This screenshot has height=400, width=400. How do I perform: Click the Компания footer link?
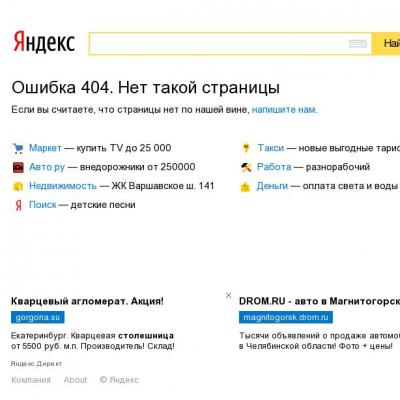[31, 380]
